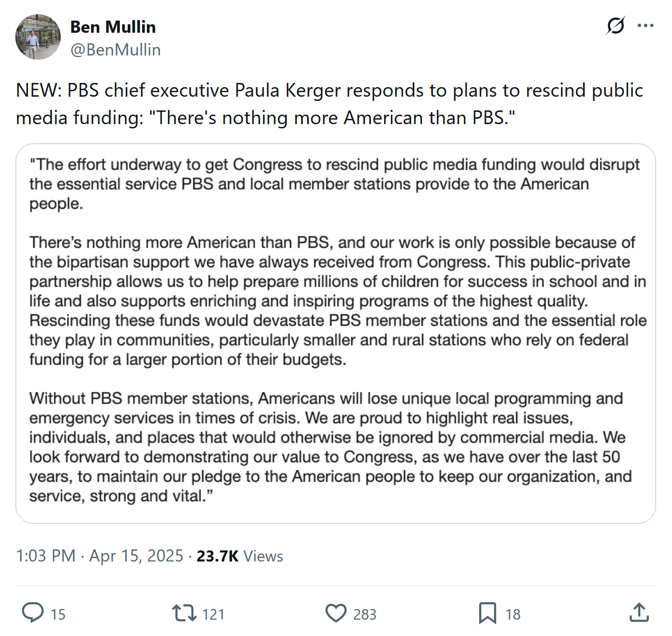Repost using the retweet arrows icon
This screenshot has width=672, height=636.
(184, 613)
